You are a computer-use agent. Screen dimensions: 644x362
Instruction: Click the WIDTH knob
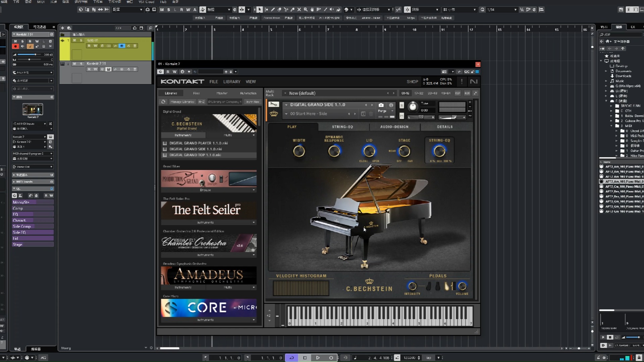(299, 152)
